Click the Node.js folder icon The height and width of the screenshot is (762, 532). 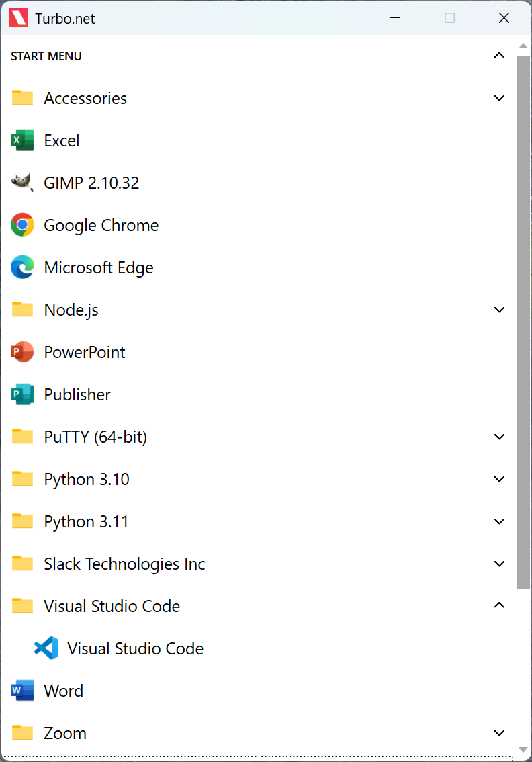coord(22,309)
